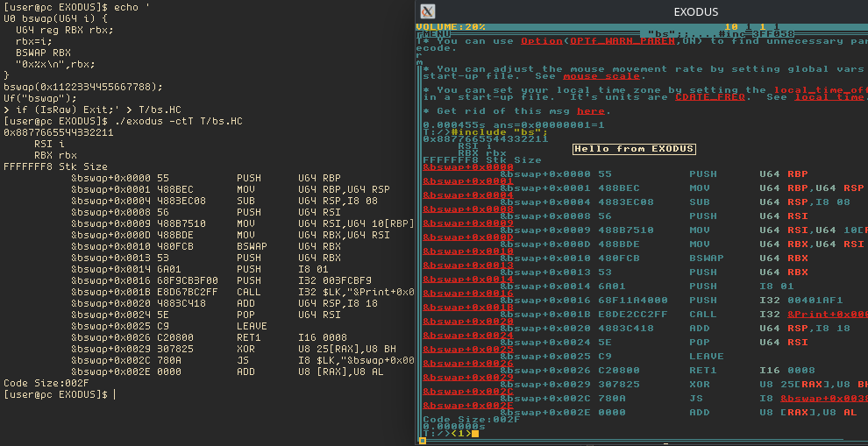Click the &bswap+0x0004 red link

[x=468, y=195]
